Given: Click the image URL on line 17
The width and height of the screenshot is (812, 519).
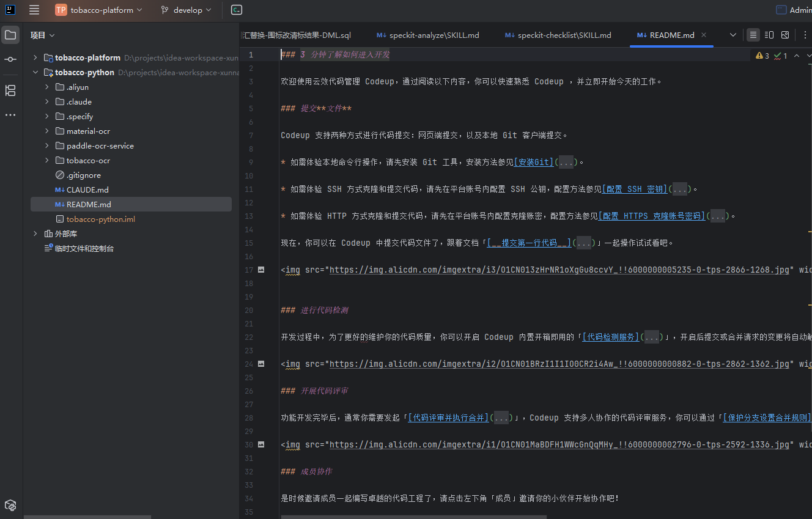Looking at the screenshot, I should [559, 270].
